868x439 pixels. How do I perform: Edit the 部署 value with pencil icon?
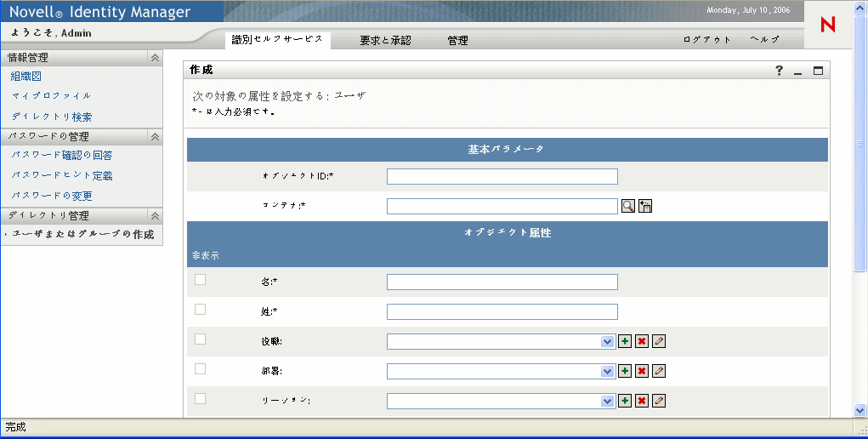659,371
